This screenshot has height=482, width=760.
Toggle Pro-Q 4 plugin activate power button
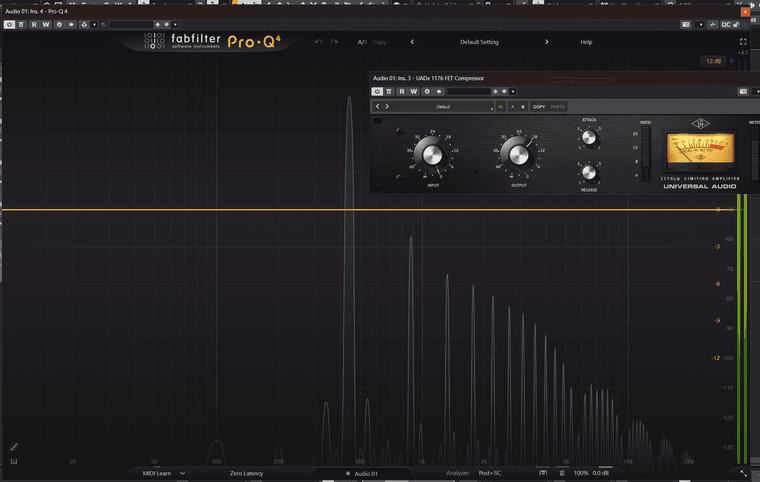(x=9, y=24)
